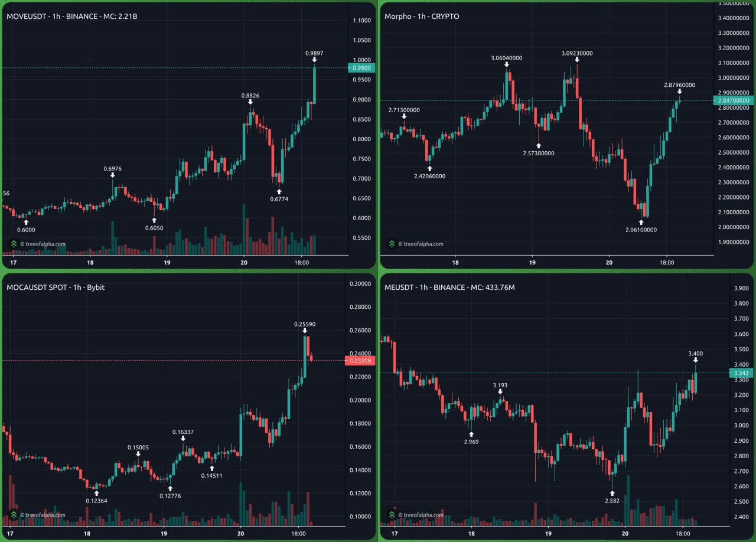Click the 0.14511 low label on MOCAUSDT
Viewport: 756px width, 542px height.
212,475
